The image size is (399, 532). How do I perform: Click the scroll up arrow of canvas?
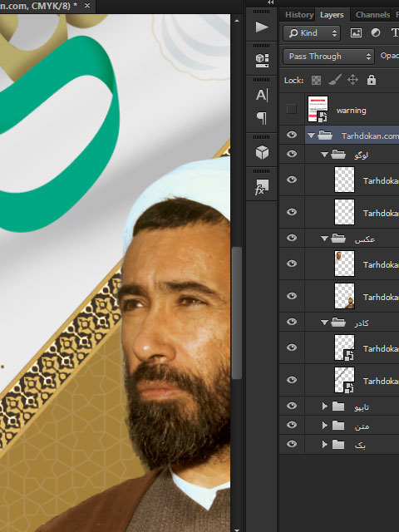pyautogui.click(x=237, y=21)
